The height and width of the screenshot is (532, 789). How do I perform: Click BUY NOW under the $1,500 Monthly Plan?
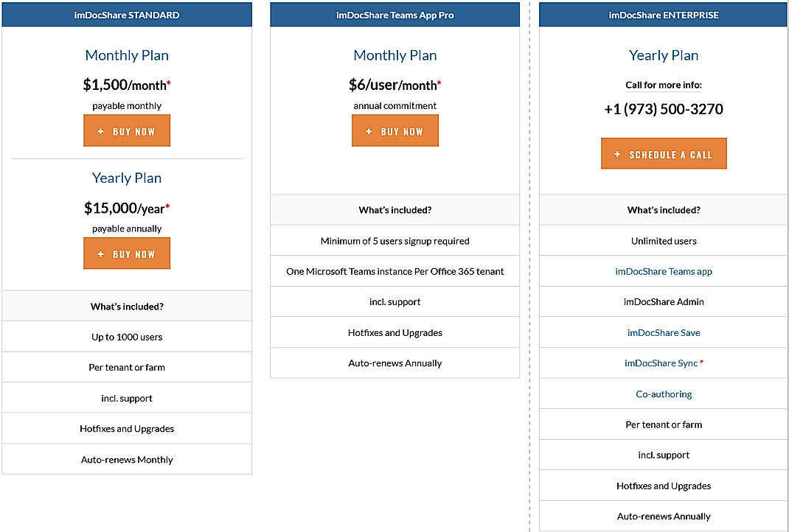pyautogui.click(x=127, y=130)
